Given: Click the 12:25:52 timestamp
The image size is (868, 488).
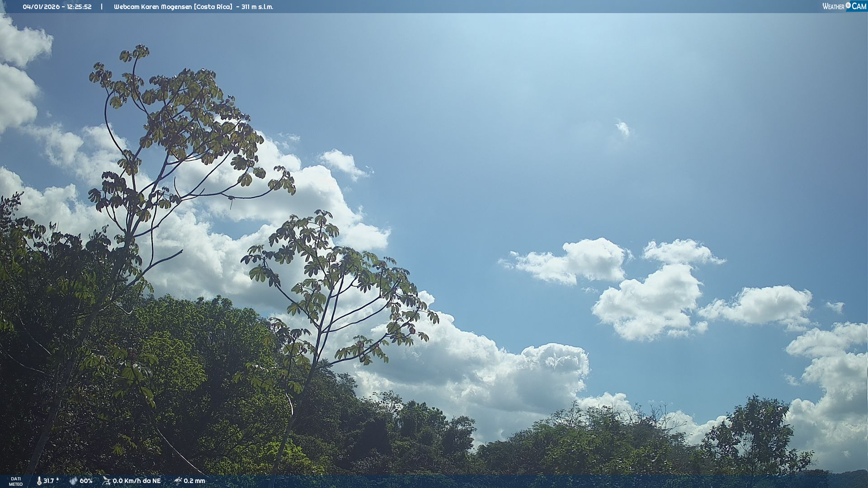Looking at the screenshot, I should click(x=79, y=7).
